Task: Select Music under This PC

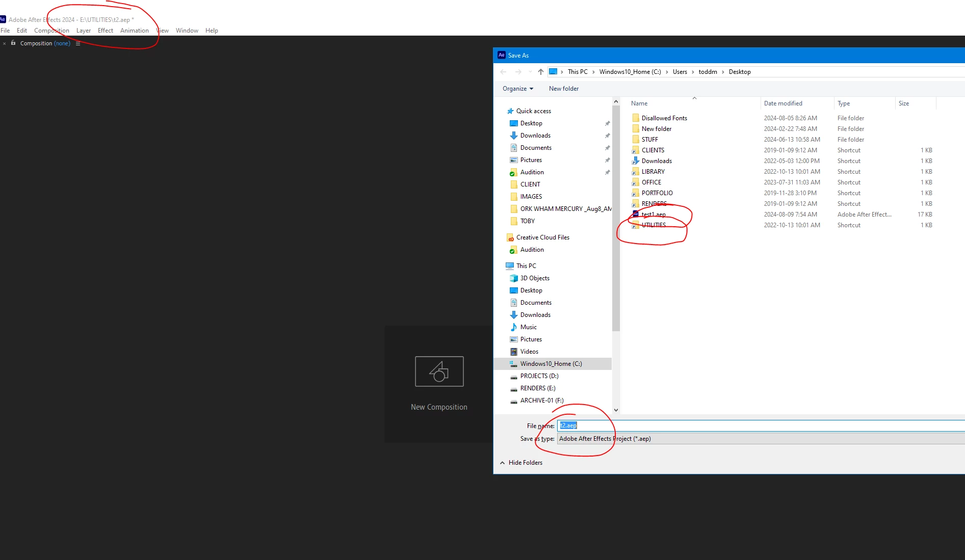Action: click(x=528, y=327)
